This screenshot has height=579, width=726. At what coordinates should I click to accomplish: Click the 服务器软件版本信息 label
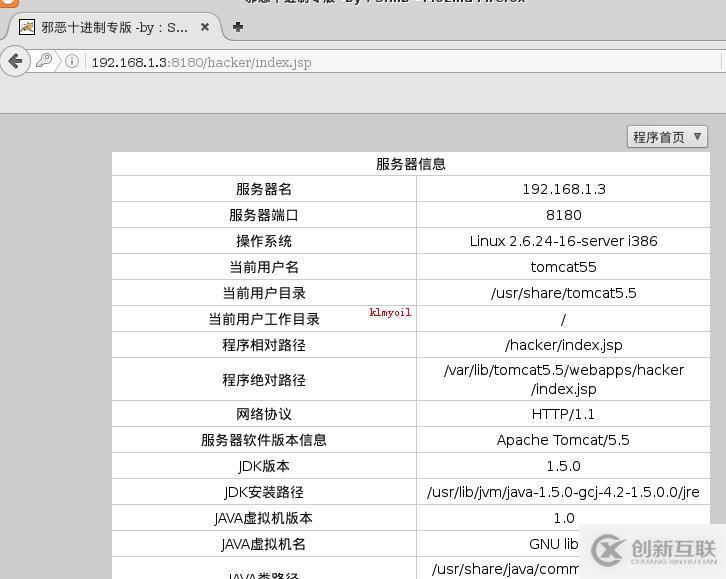(x=264, y=440)
